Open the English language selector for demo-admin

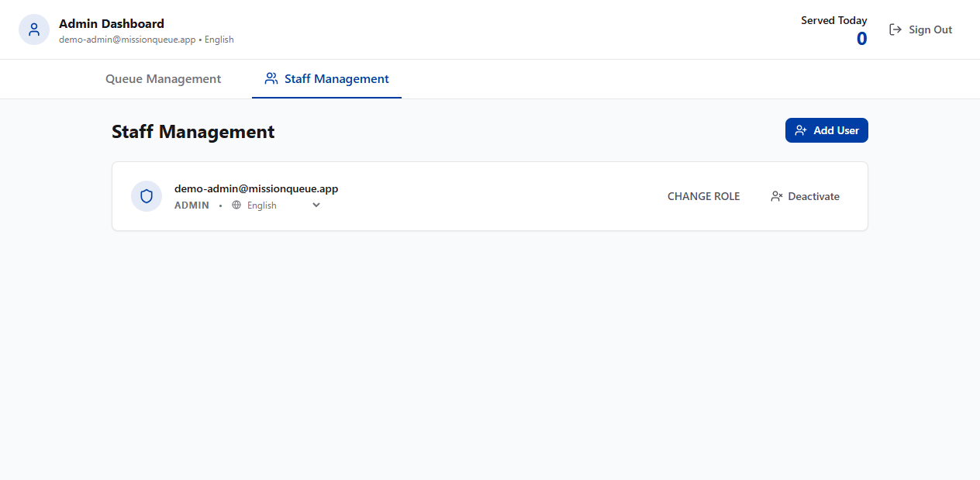point(262,205)
